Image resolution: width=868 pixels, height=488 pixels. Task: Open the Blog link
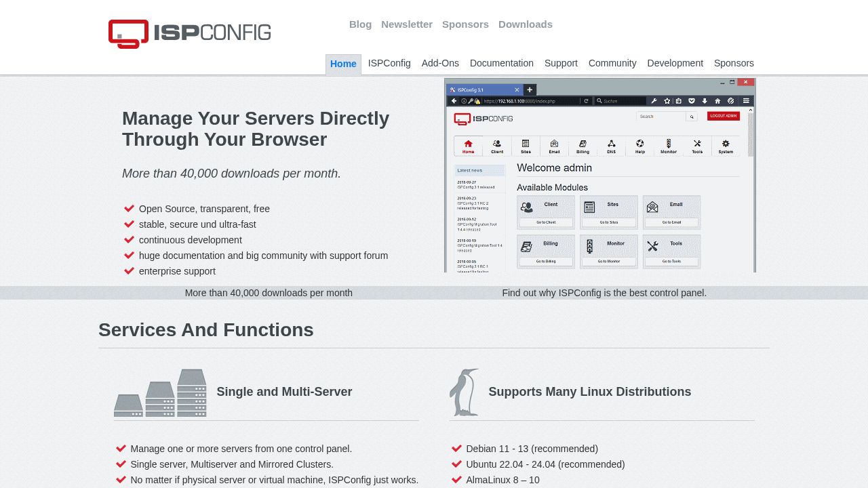click(x=360, y=24)
